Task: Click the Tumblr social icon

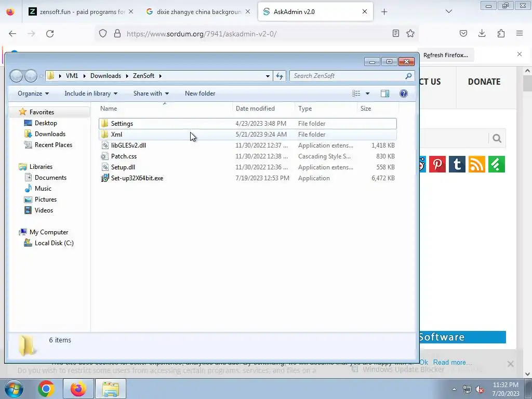Action: point(457,164)
